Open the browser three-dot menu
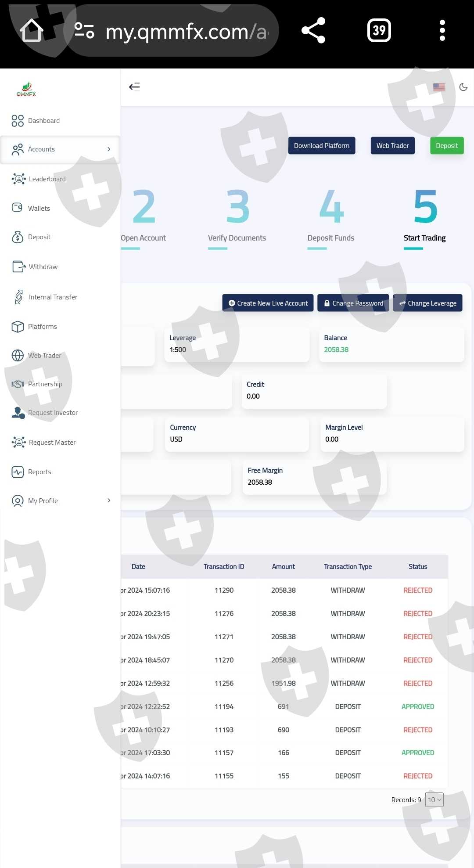Viewport: 474px width, 868px height. (x=442, y=30)
